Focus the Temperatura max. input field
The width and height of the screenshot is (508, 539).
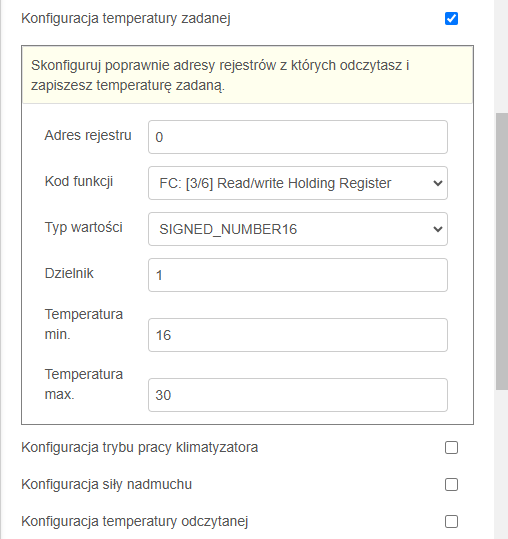click(x=298, y=395)
